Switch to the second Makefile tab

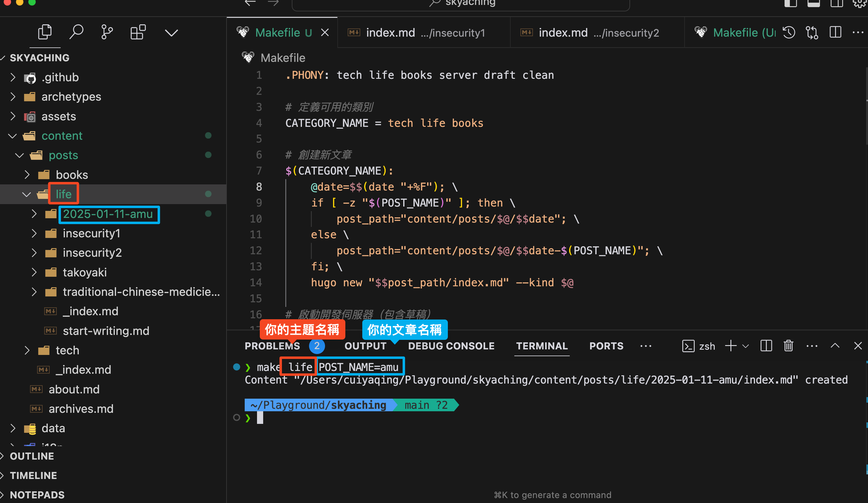[x=732, y=33]
